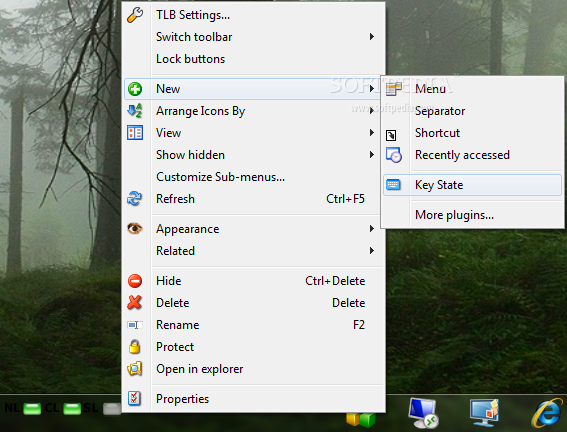Open TLB Settings...
Screen dimensions: 567x432
coord(253,15)
